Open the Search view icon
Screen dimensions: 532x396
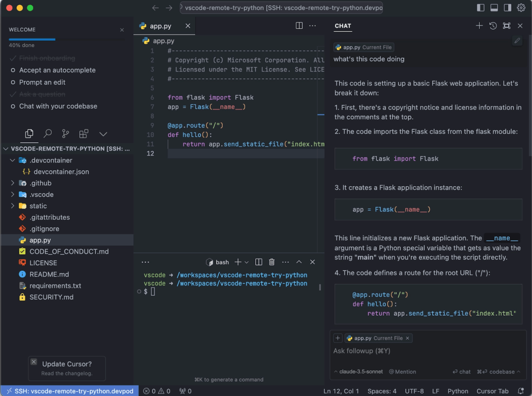(x=48, y=134)
